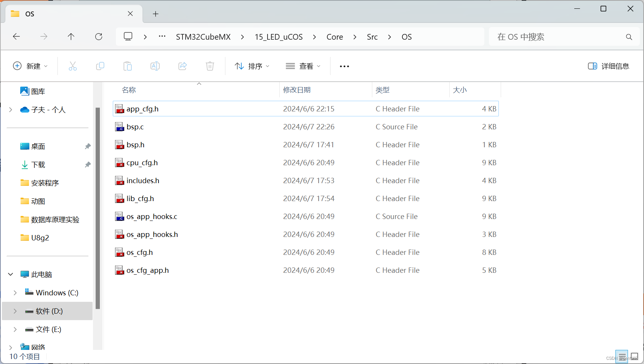Screen dimensions: 644x364
Task: Sort by 修改日期 column header
Action: coord(297,90)
